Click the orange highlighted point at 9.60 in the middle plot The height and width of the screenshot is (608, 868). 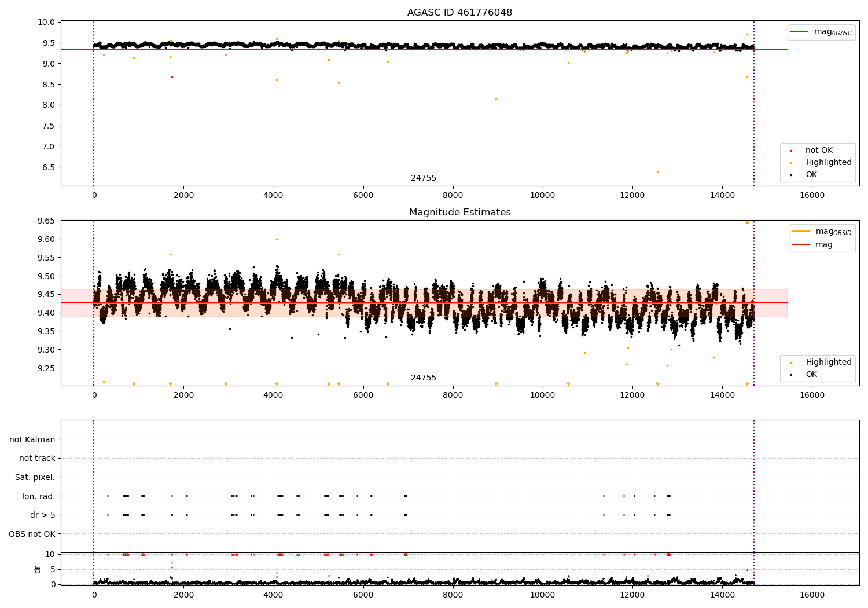click(x=277, y=239)
